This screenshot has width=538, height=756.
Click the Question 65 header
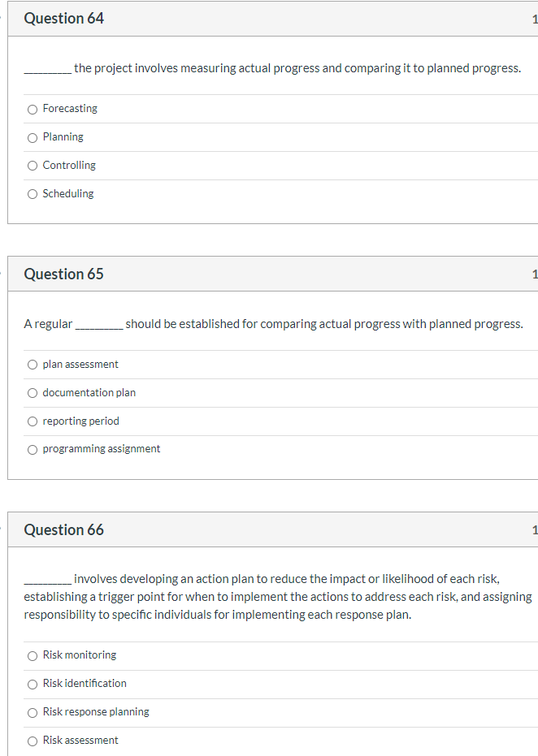click(63, 274)
